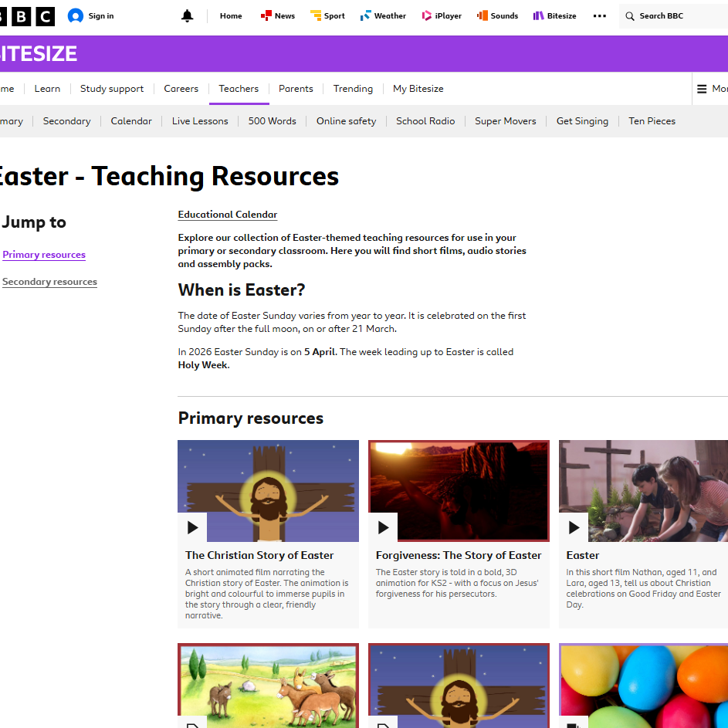Viewport: 728px width, 728px height.
Task: Open Study support tab
Action: coord(112,89)
